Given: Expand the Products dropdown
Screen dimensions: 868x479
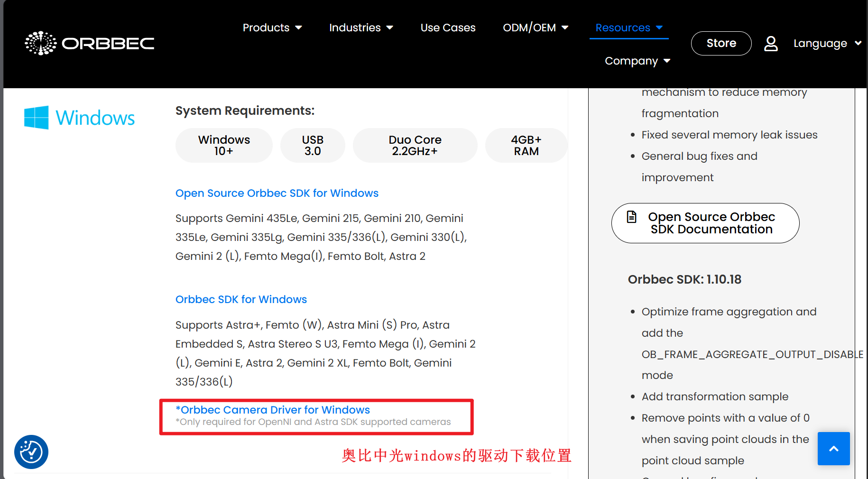Looking at the screenshot, I should (x=272, y=28).
